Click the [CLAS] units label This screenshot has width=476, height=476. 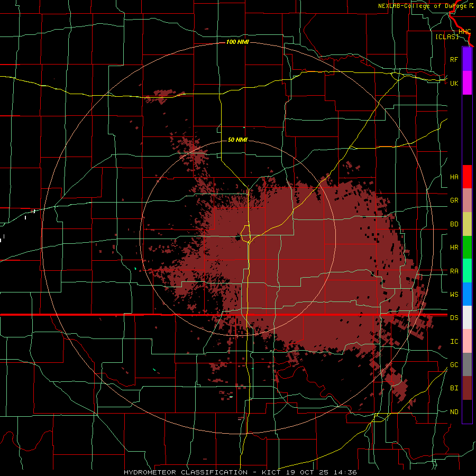(x=447, y=36)
